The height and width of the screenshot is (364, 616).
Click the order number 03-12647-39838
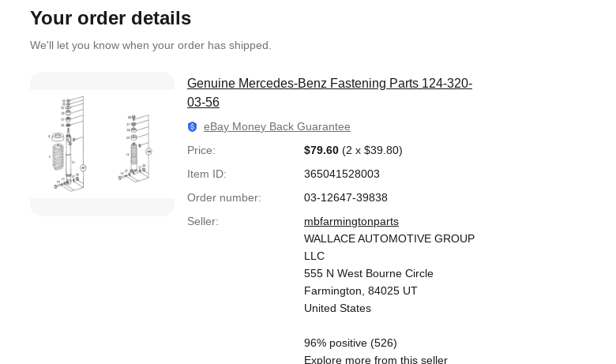(x=345, y=197)
